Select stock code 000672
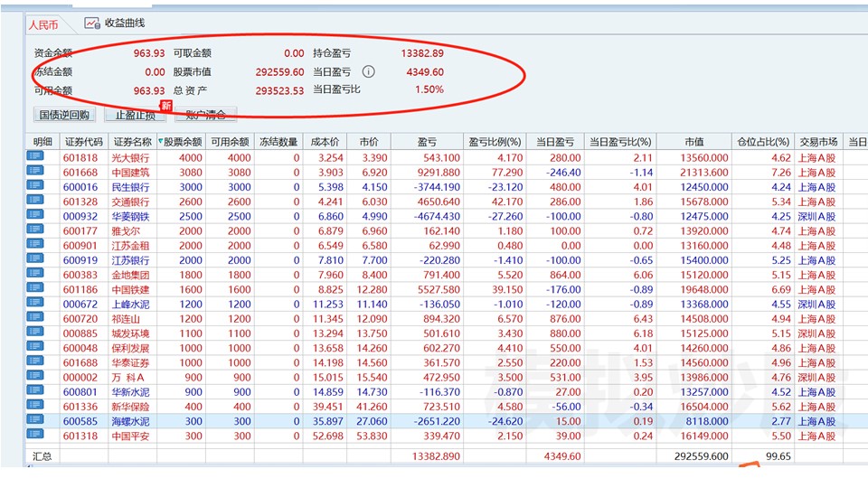Viewport: 868px width, 488px height. point(80,305)
